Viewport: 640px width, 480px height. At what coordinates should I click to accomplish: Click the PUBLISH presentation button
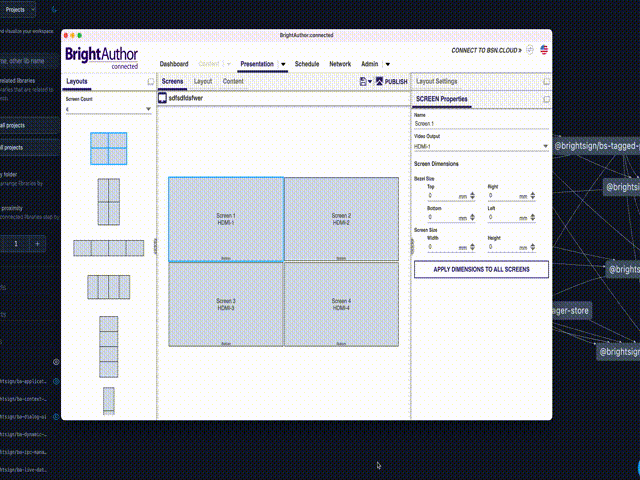coord(391,82)
